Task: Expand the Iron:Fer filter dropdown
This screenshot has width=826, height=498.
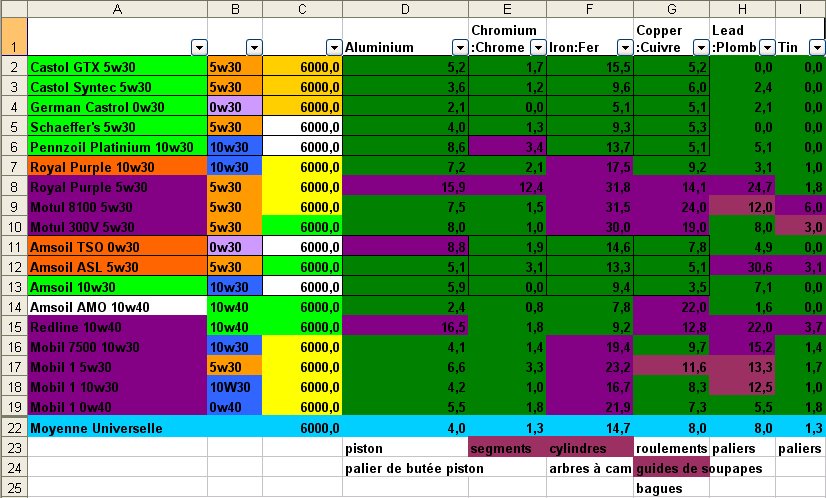Action: click(x=622, y=47)
